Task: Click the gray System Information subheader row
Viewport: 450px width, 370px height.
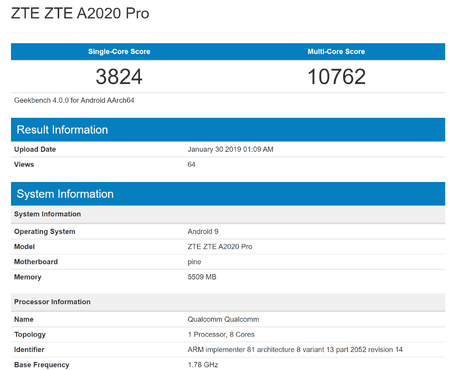Action: click(228, 214)
